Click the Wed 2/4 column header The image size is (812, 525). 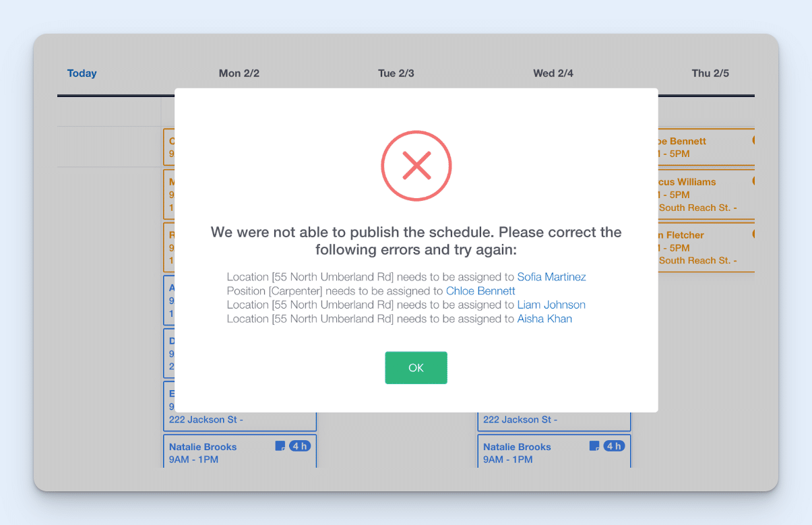click(x=553, y=73)
